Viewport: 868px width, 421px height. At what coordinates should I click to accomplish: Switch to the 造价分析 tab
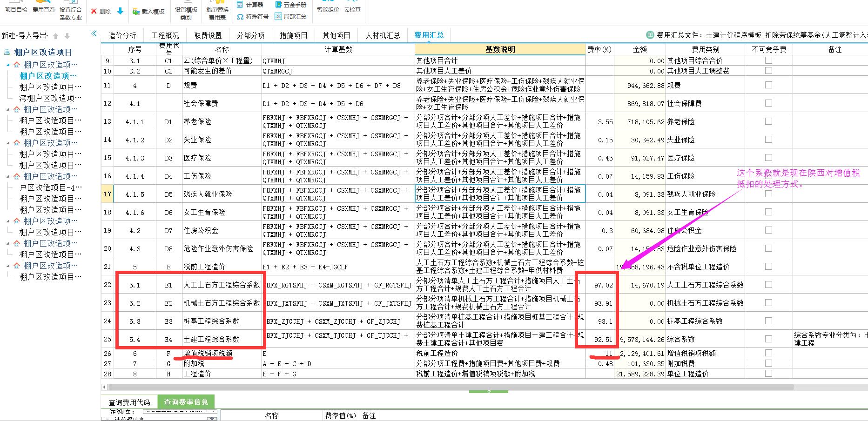122,35
